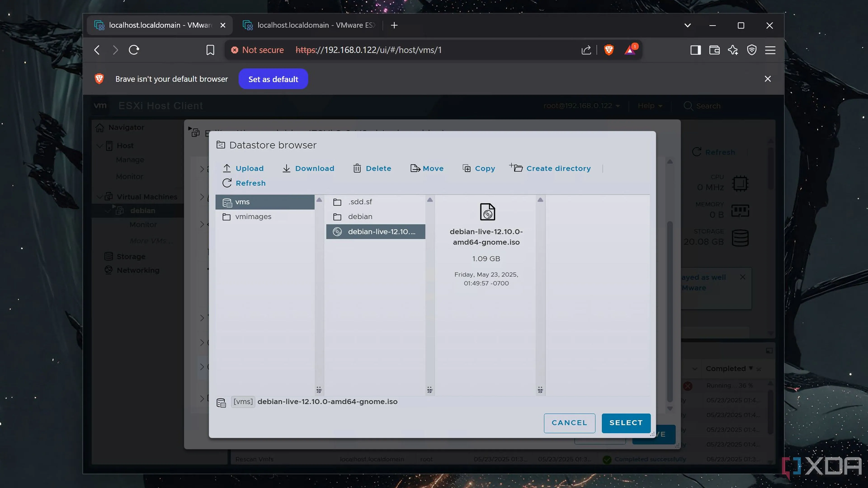Image resolution: width=868 pixels, height=488 pixels.
Task: Open the tab search dropdown arrow
Action: (x=688, y=25)
